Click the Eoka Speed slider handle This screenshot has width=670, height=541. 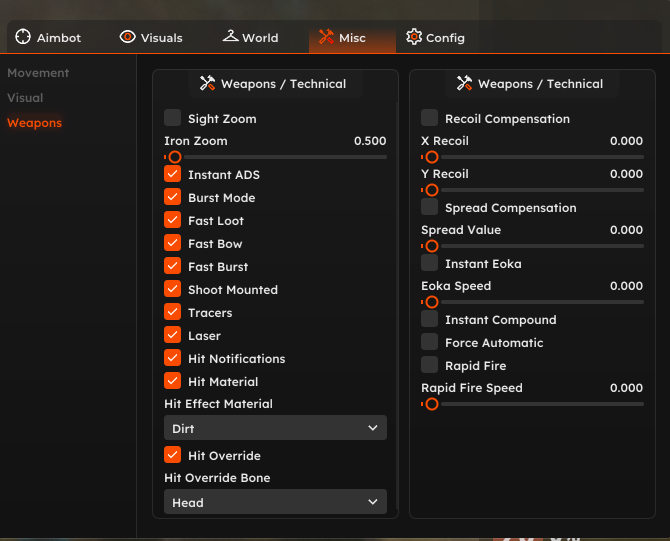[x=432, y=302]
